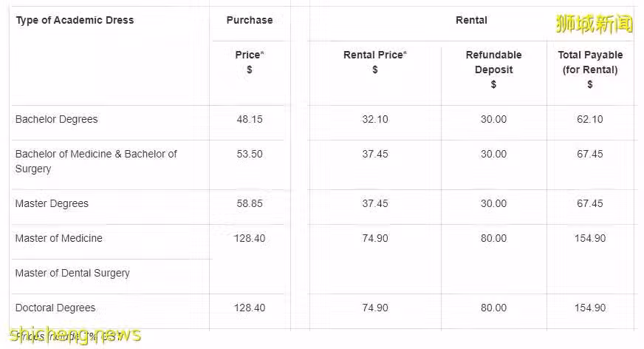Click the 58.85 Master Degrees purchase price

pyautogui.click(x=250, y=203)
